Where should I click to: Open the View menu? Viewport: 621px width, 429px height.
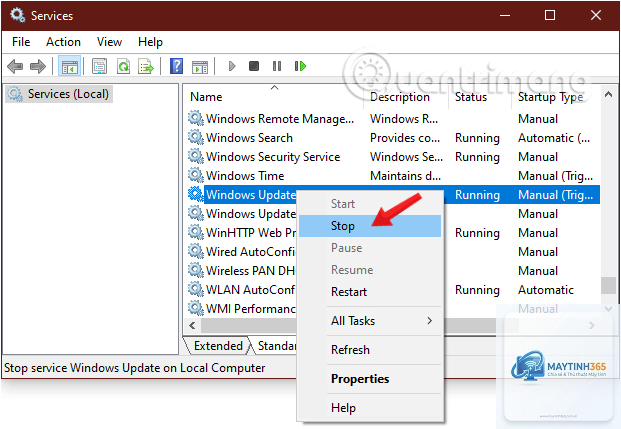tap(109, 42)
